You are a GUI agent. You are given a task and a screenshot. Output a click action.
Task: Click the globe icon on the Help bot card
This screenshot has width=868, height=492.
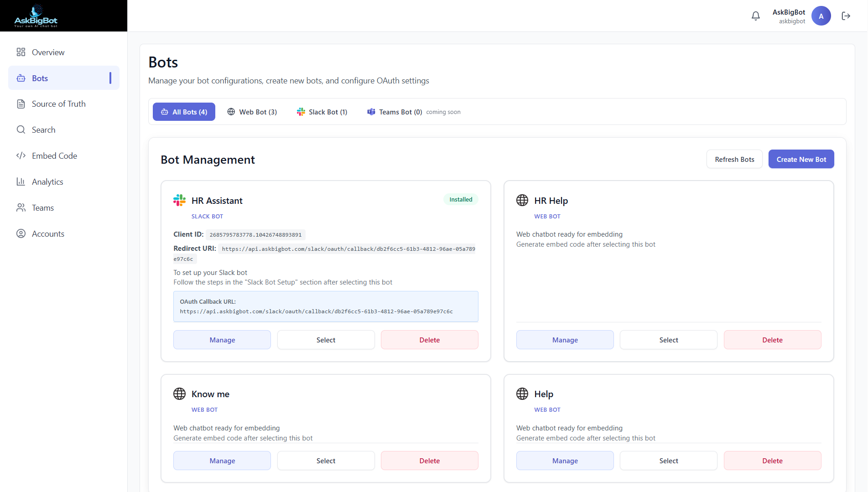pos(522,394)
